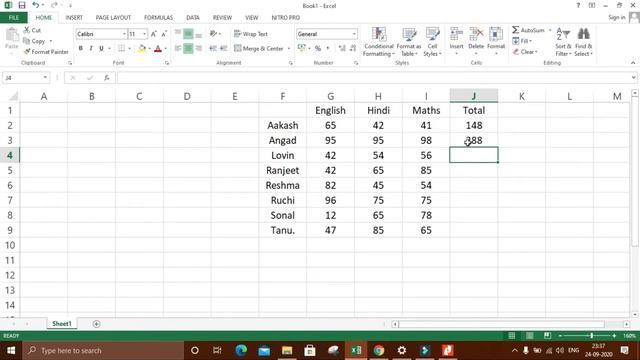Toggle Wrap Text
Image resolution: width=640 pixels, height=360 pixels.
(x=251, y=34)
